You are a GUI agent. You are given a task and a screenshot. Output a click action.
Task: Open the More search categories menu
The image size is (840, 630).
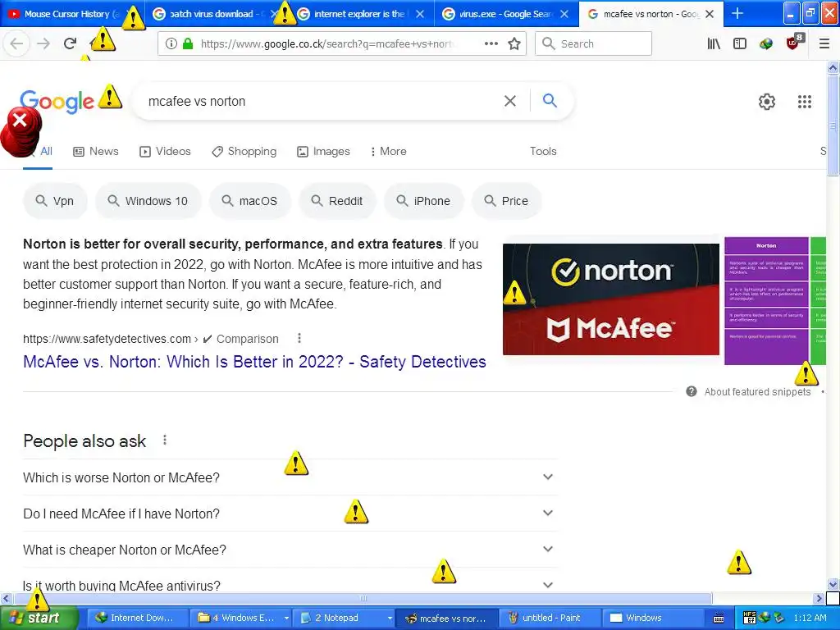(x=388, y=152)
